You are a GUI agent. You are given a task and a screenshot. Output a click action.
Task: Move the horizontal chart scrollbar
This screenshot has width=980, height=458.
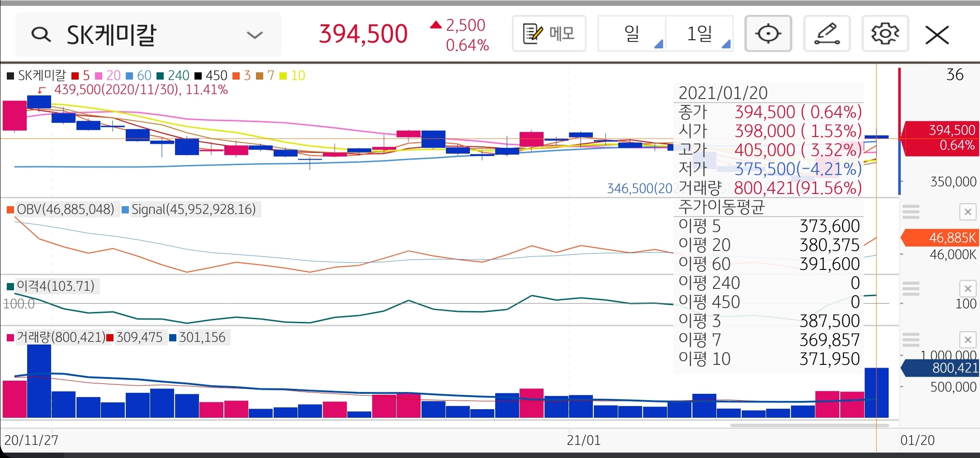point(810,425)
